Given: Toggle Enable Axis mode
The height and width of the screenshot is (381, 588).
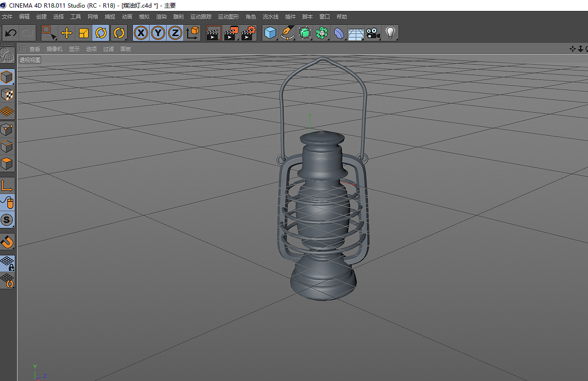Looking at the screenshot, I should point(7,185).
